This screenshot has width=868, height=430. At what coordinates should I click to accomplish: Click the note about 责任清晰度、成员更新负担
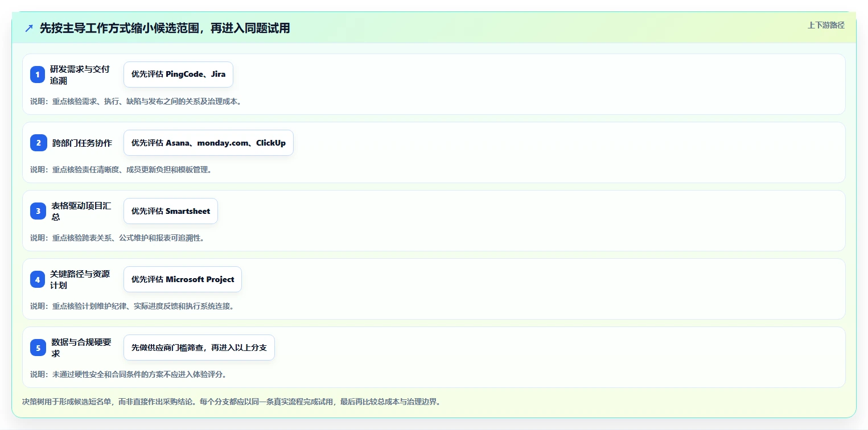tap(121, 169)
